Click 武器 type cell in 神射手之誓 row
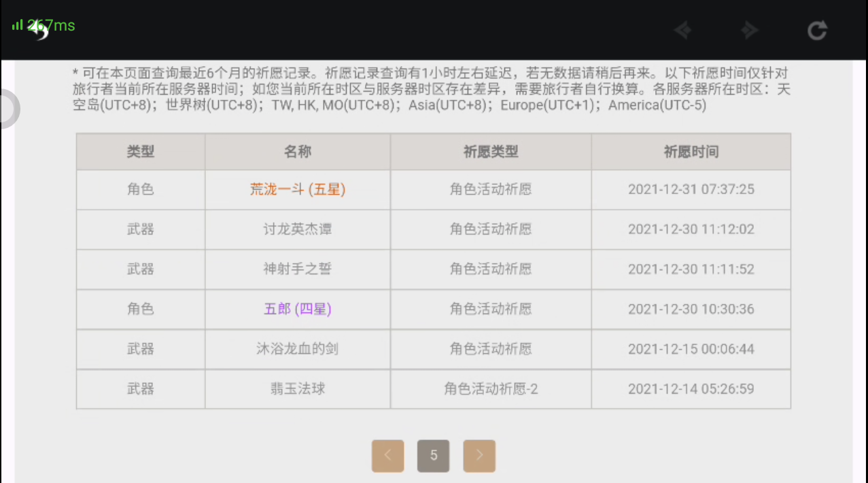 [141, 269]
